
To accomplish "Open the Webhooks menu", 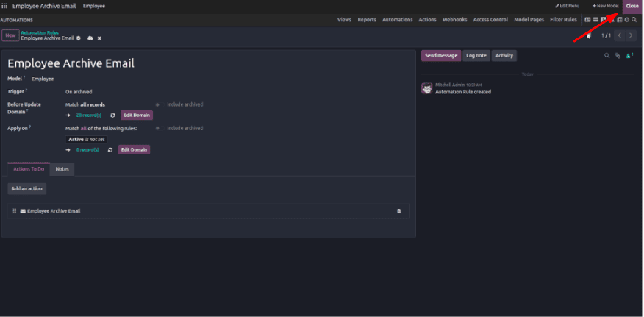I will coord(454,20).
